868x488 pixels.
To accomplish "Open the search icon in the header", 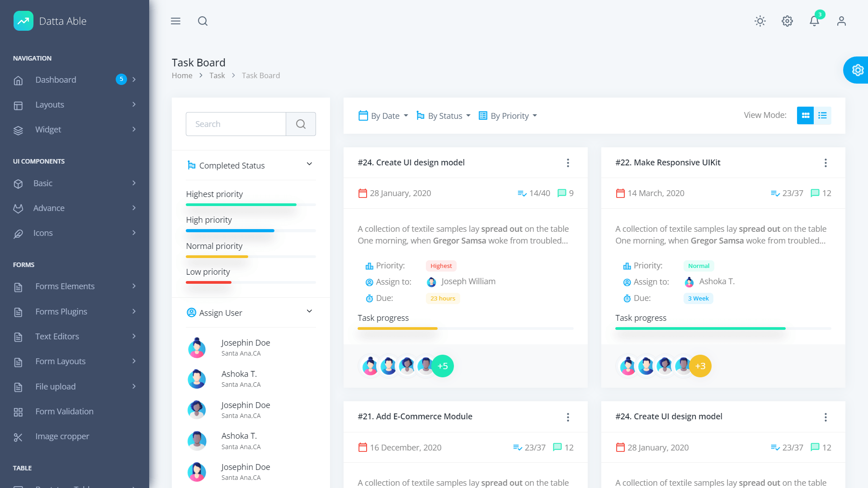I will point(203,21).
